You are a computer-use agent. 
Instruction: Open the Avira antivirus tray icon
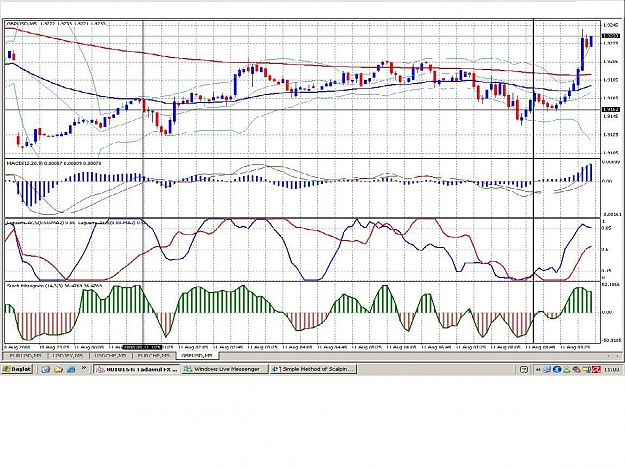click(596, 369)
